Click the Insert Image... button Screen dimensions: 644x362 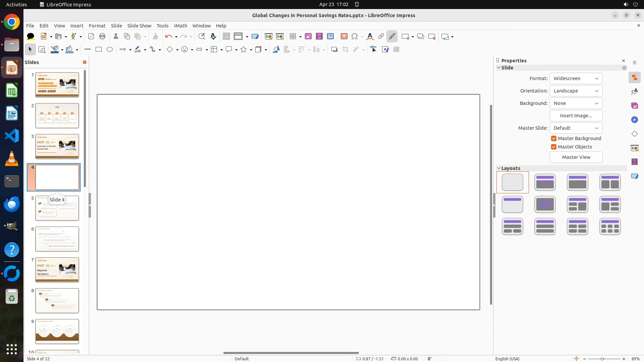pyautogui.click(x=576, y=116)
